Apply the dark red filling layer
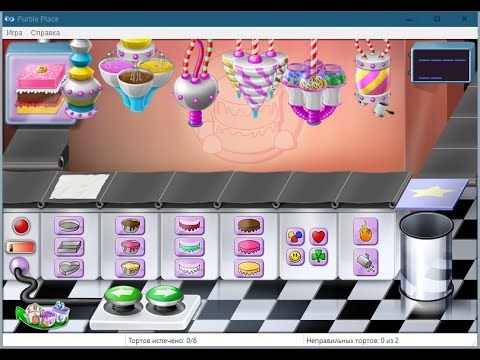 coord(189,225)
